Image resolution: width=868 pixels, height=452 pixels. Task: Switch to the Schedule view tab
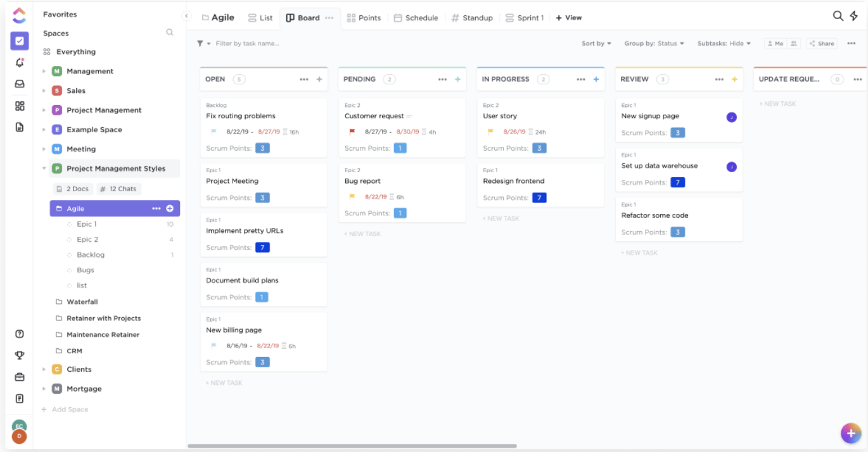(x=416, y=18)
